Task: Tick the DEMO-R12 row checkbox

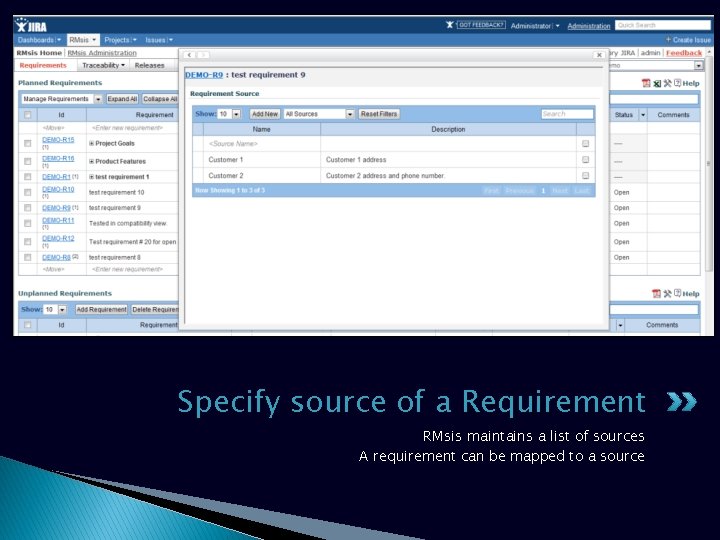Action: tap(28, 242)
